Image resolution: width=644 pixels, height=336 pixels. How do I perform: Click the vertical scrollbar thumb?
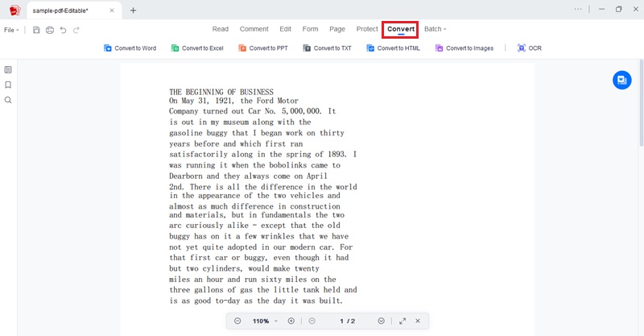(x=641, y=103)
